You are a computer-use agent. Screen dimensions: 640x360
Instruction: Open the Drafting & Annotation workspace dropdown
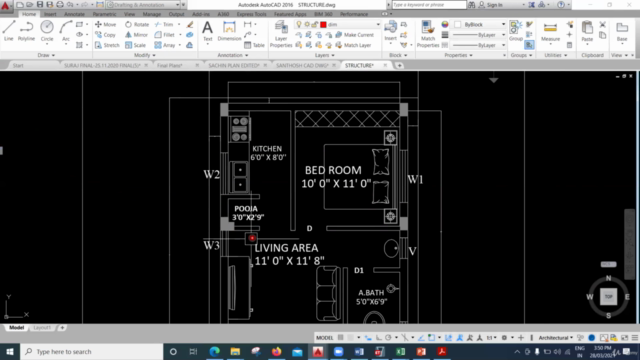tap(143, 5)
